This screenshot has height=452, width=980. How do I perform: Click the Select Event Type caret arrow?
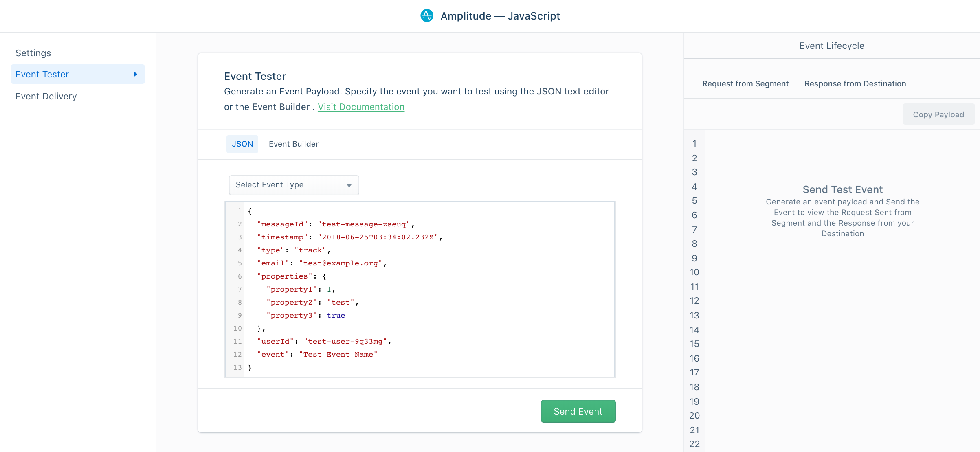(x=349, y=185)
